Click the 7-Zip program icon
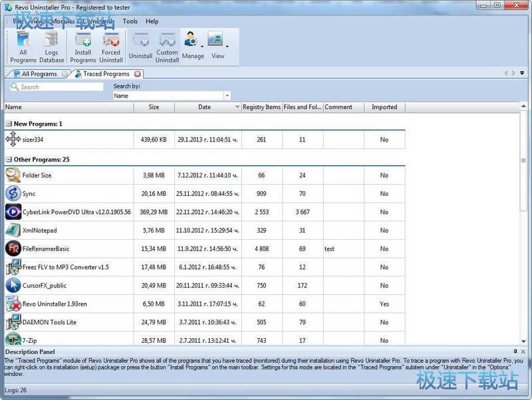532x400 pixels. (x=14, y=340)
